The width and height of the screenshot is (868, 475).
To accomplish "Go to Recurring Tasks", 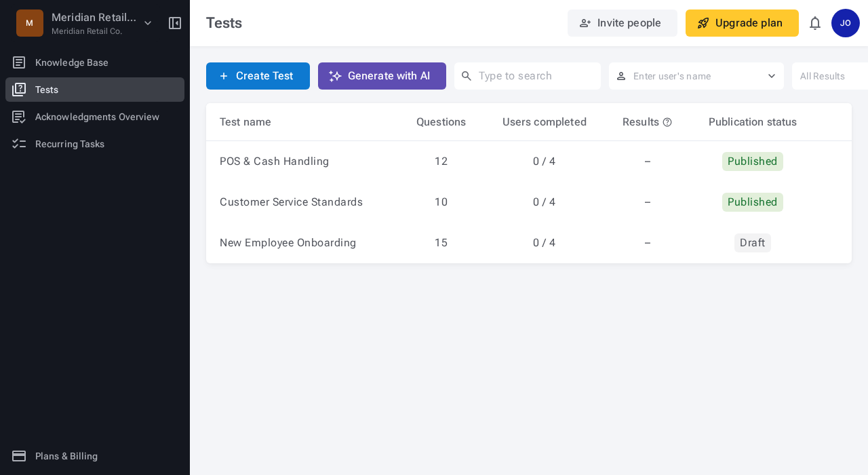I will pyautogui.click(x=95, y=144).
